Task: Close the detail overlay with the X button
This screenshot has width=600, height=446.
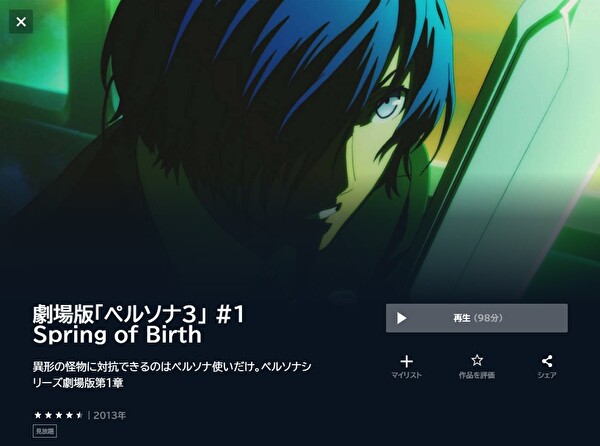Action: point(21,21)
